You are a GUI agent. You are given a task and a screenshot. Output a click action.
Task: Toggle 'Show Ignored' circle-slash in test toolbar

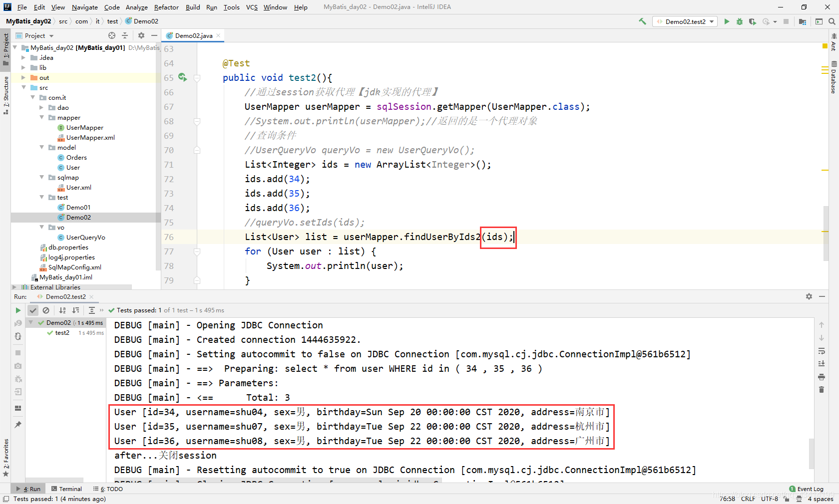46,310
